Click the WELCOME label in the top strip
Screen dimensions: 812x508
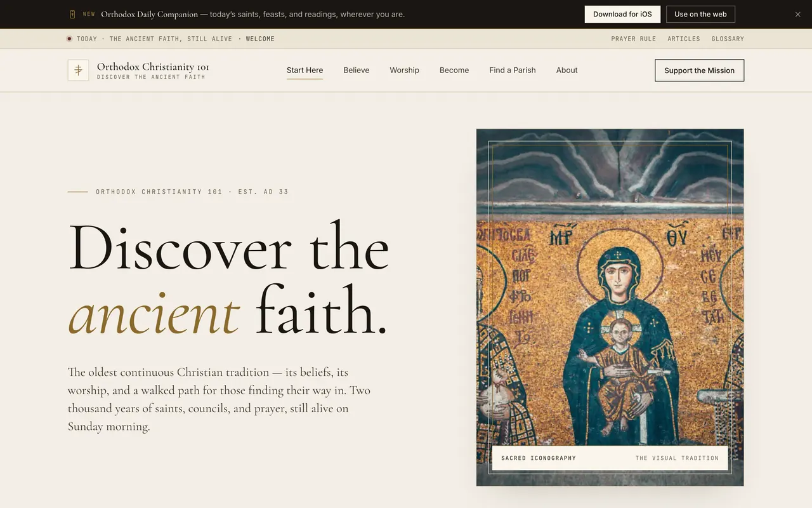pos(260,39)
